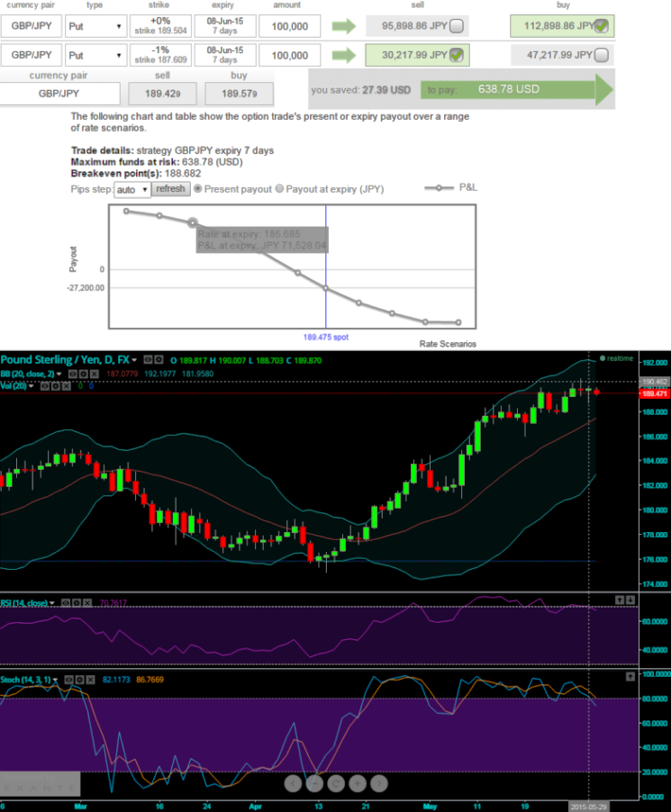
Task: Open the Pips step auto dropdown
Action: [132, 190]
